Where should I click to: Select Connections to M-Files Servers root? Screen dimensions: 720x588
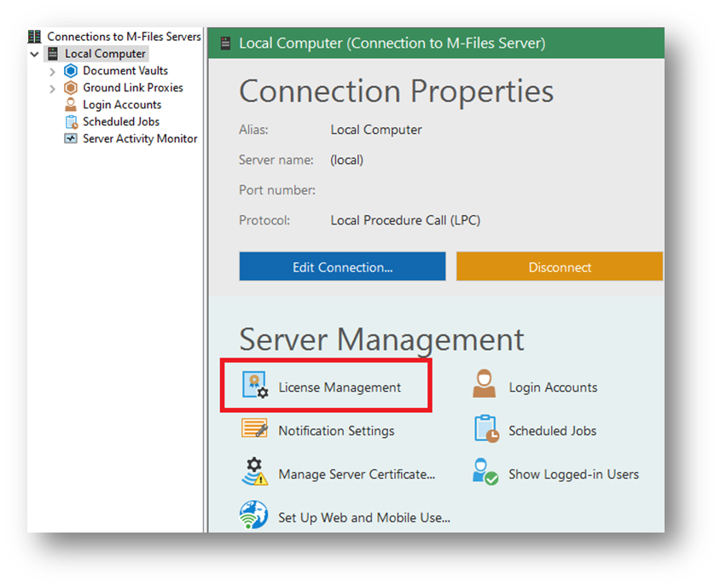(124, 37)
